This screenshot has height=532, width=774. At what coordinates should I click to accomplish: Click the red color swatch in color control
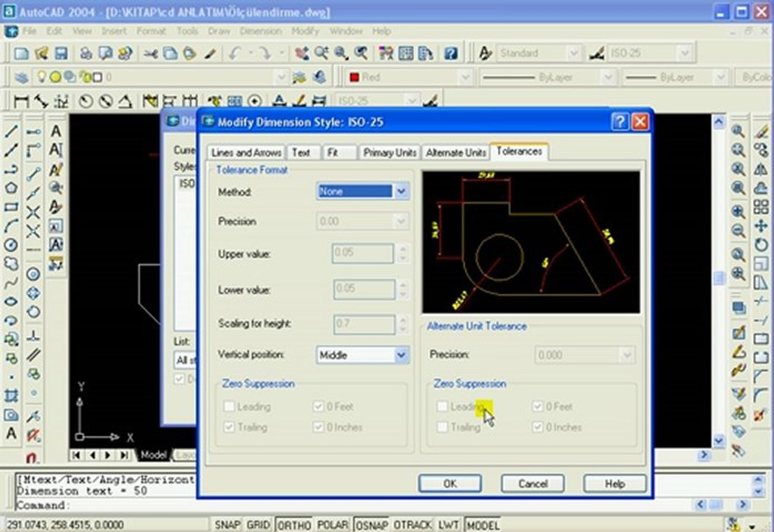(x=354, y=77)
